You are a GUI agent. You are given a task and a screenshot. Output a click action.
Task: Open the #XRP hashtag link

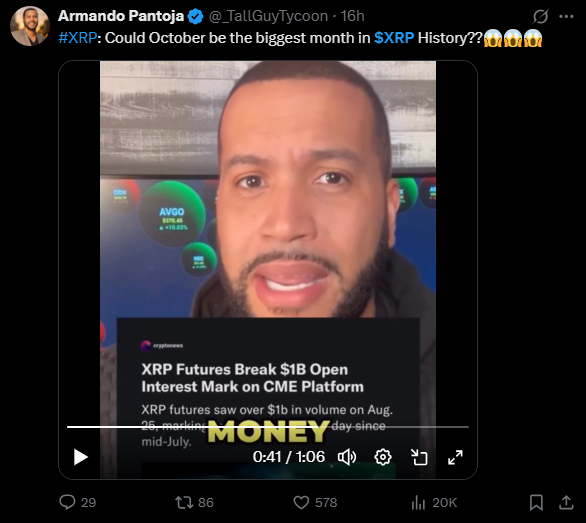(x=78, y=38)
